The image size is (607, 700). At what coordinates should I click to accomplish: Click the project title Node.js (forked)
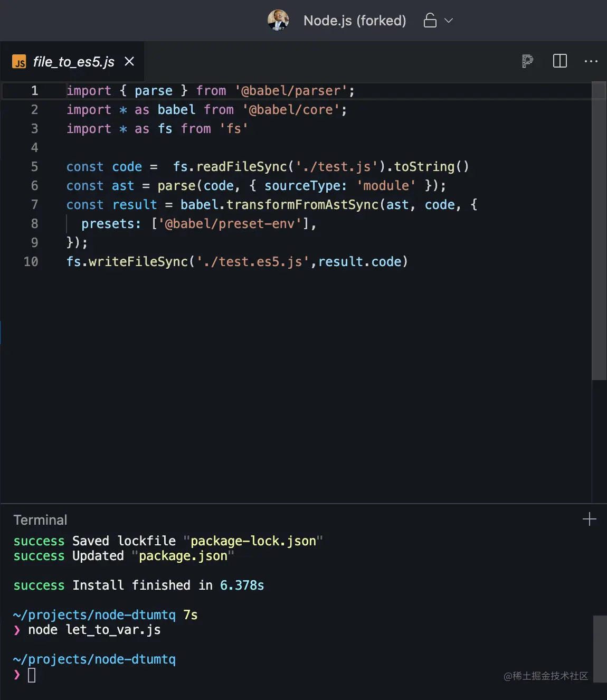355,21
